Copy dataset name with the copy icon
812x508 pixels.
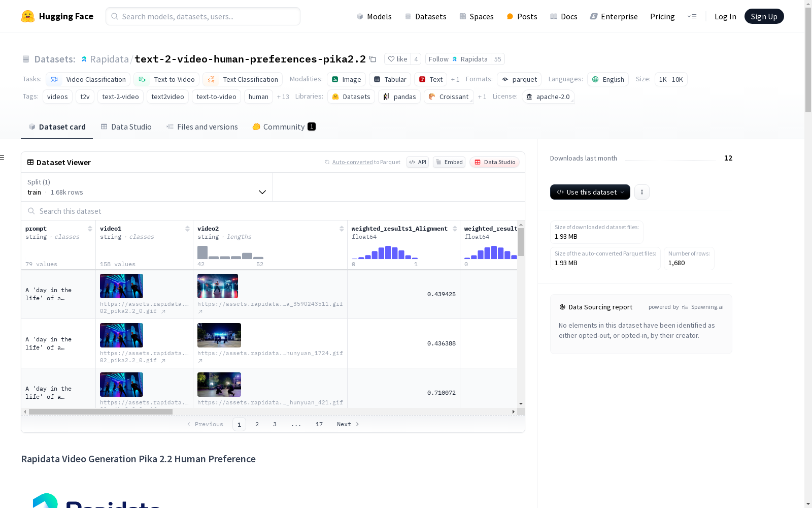[x=373, y=59]
